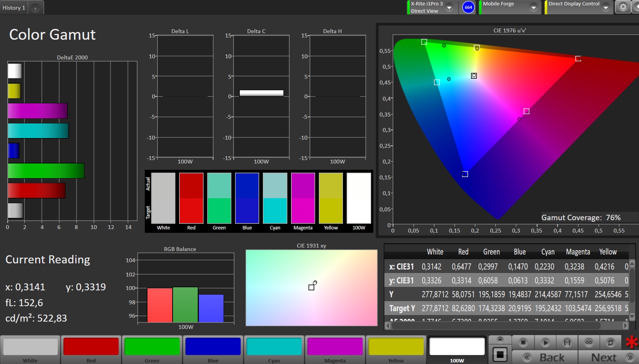639x364 pixels.
Task: Click the blue 664 meter indicator
Action: coord(468,7)
